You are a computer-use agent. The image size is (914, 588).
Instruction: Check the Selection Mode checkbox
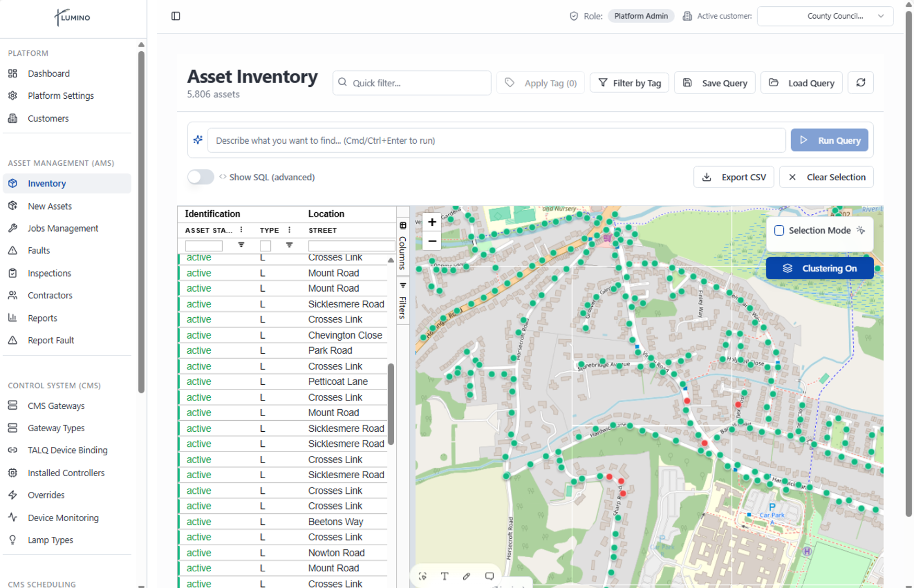point(779,230)
